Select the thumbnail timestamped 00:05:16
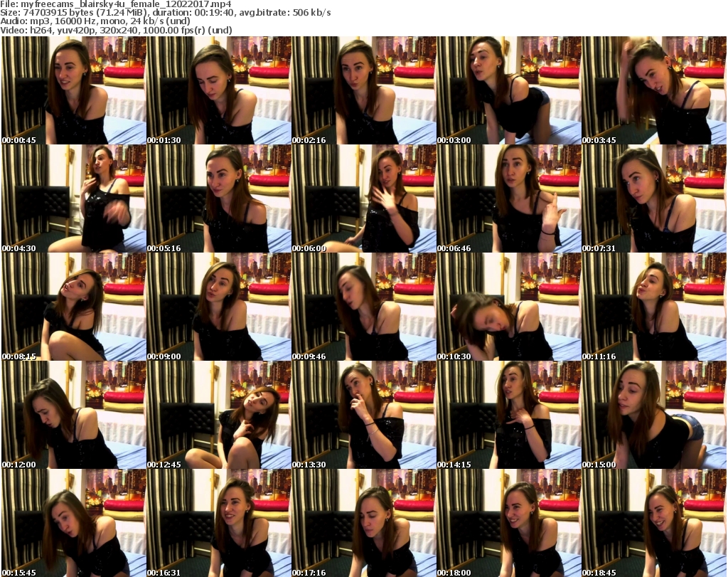The width and height of the screenshot is (728, 577). [x=218, y=198]
